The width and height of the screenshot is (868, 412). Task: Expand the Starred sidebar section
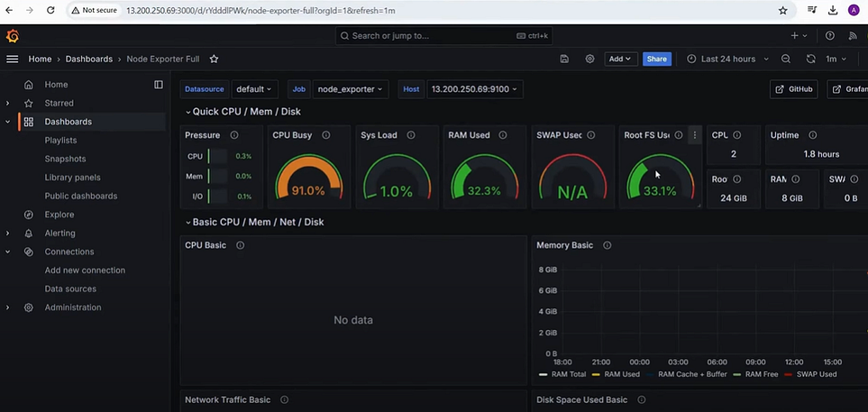(x=7, y=103)
